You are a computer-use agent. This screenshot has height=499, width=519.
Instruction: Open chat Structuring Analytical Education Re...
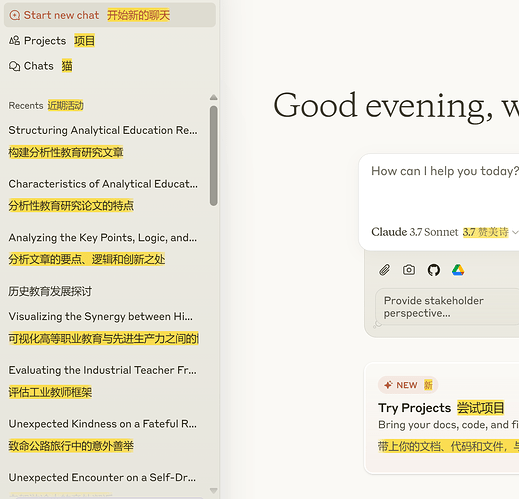click(x=103, y=130)
